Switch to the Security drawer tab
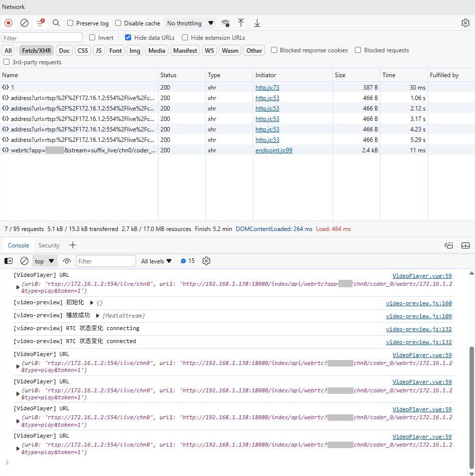Image resolution: width=475 pixels, height=476 pixels. [49, 245]
